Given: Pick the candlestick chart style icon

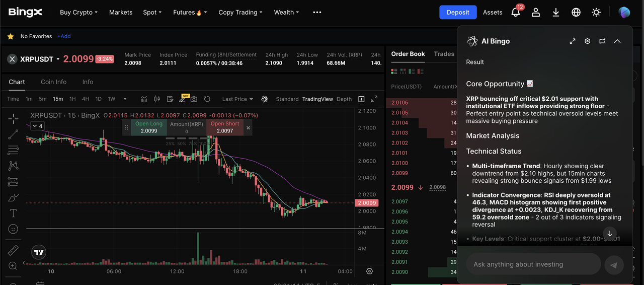Looking at the screenshot, I should click(x=157, y=99).
